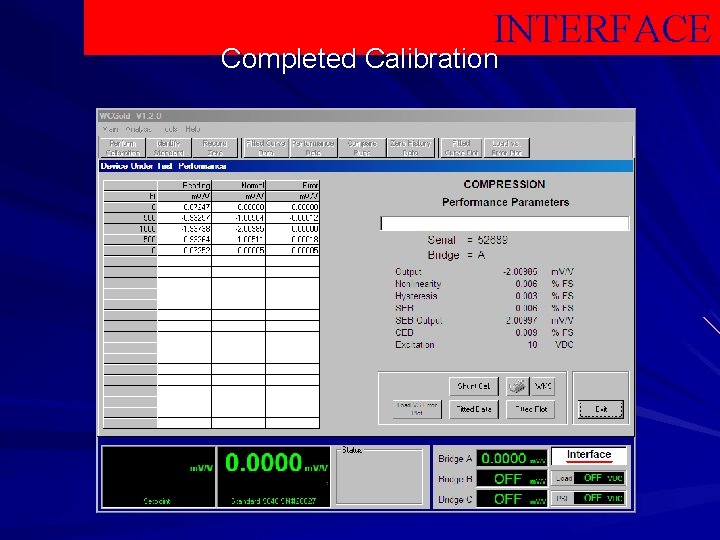Open the Tools menu
This screenshot has width=720, height=540.
point(171,129)
